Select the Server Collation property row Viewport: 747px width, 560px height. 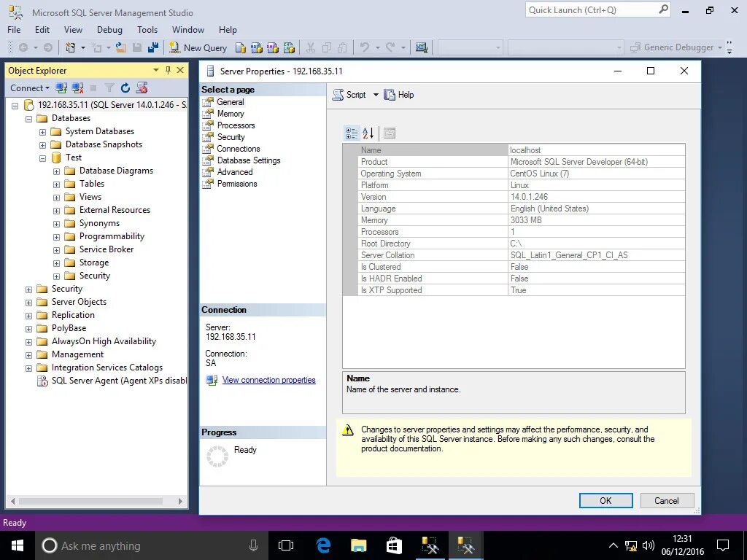pos(521,255)
